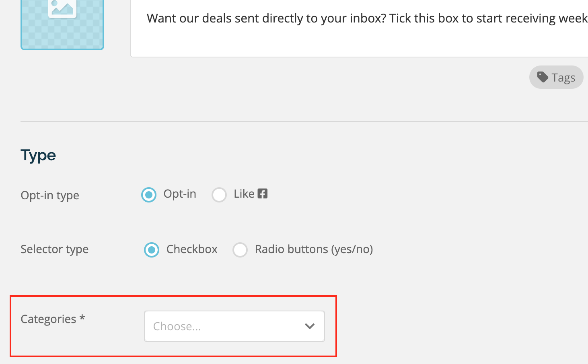588x364 pixels.
Task: Click the Categories * field label
Action: click(x=53, y=319)
